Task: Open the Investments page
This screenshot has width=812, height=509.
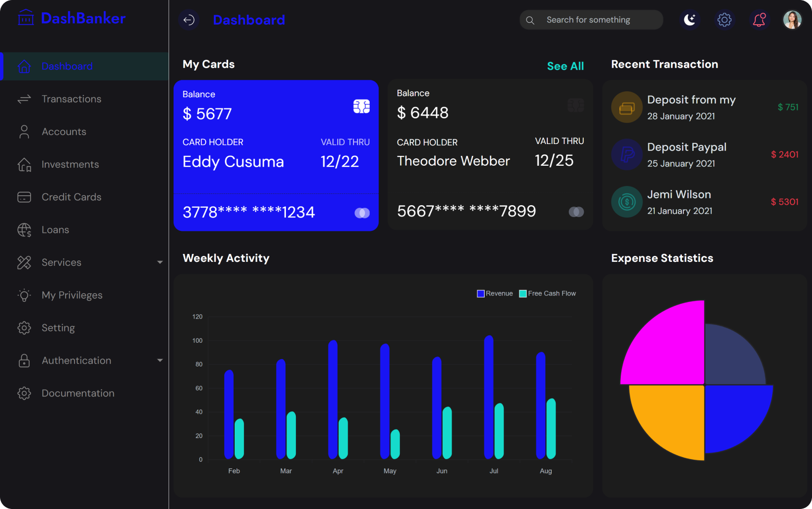Action: [70, 164]
